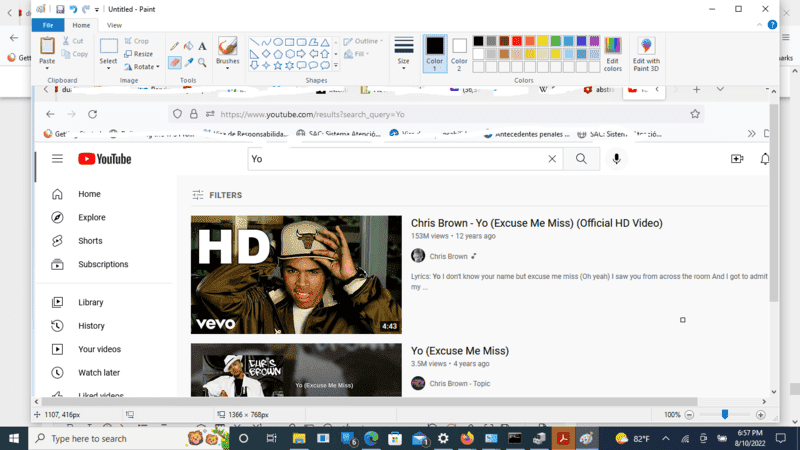Screen dimensions: 800x450
Task: Collapse the Paint ribbon chevron
Action: 759,24
